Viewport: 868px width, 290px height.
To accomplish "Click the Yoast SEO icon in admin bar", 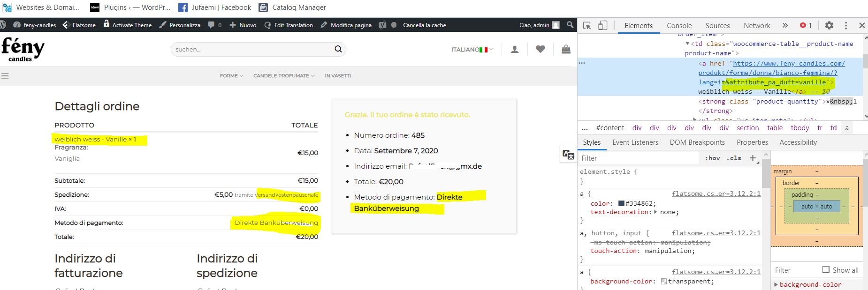I will (x=382, y=25).
